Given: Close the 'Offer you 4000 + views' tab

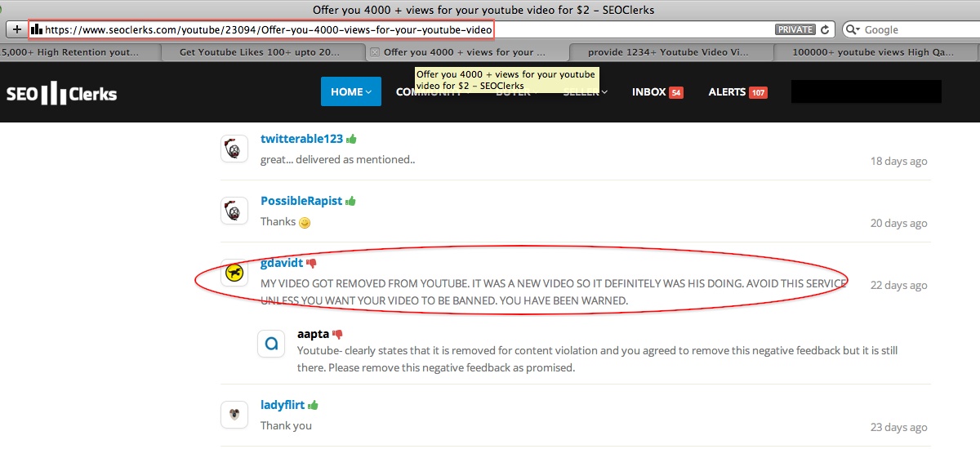Looking at the screenshot, I should click(375, 52).
